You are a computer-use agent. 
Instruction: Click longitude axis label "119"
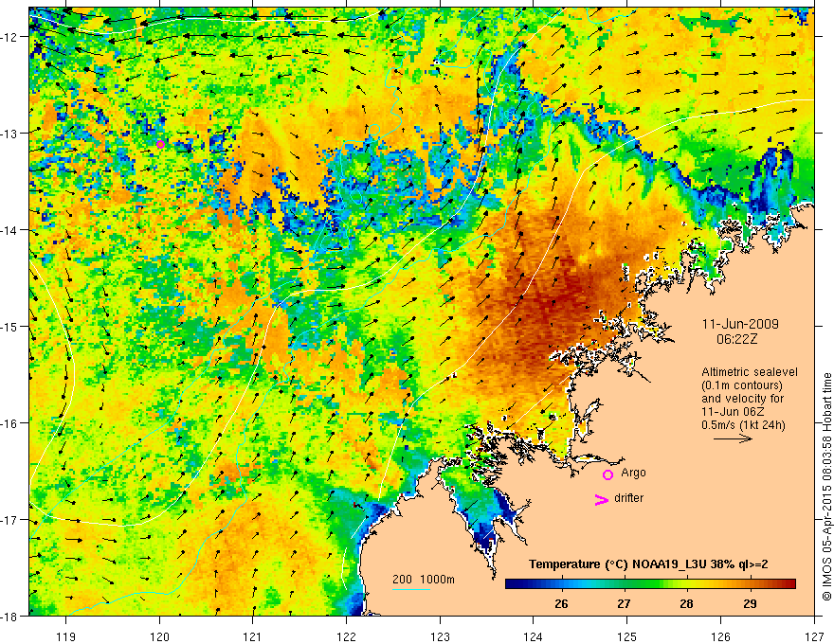tap(66, 636)
